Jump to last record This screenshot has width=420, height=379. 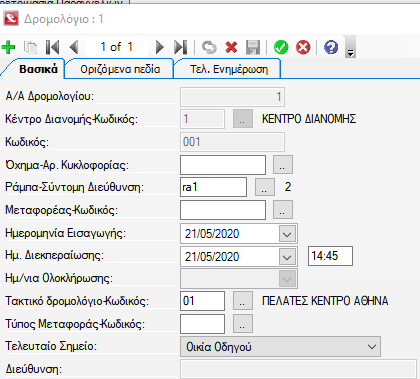[181, 47]
